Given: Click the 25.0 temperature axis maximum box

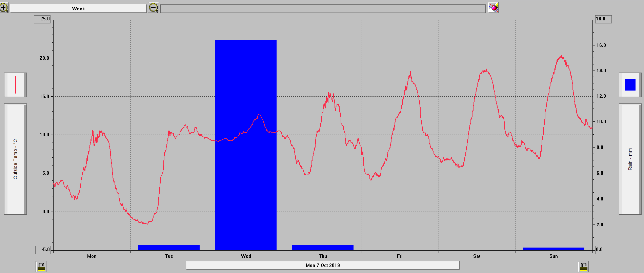Looking at the screenshot, I should (43, 19).
